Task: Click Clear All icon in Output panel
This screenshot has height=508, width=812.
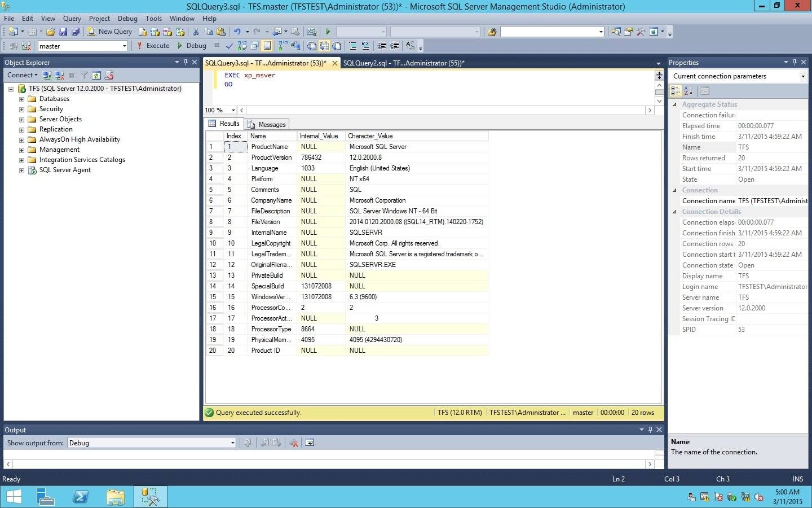Action: [x=293, y=443]
